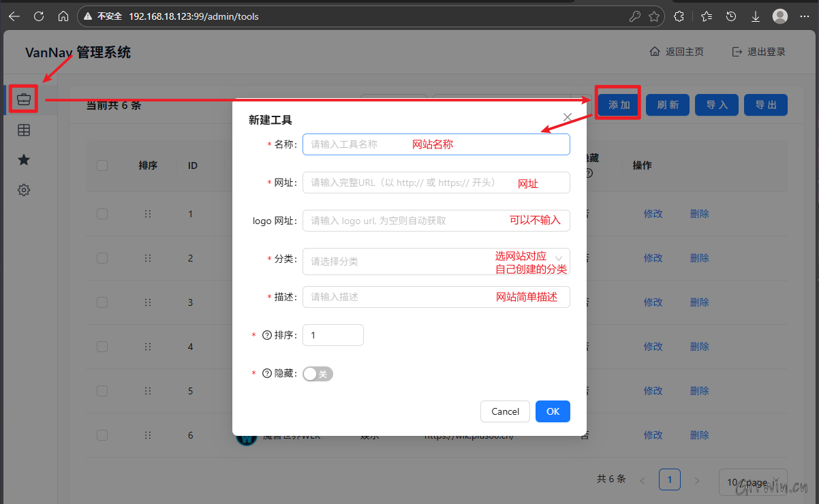Toggle the 隐藏 switch in the dialog

pos(318,374)
